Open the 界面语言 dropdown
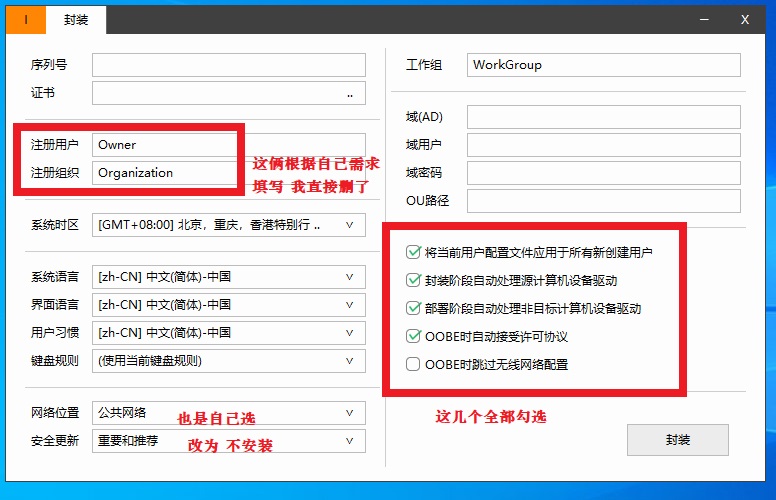This screenshot has height=500, width=776. [x=349, y=304]
